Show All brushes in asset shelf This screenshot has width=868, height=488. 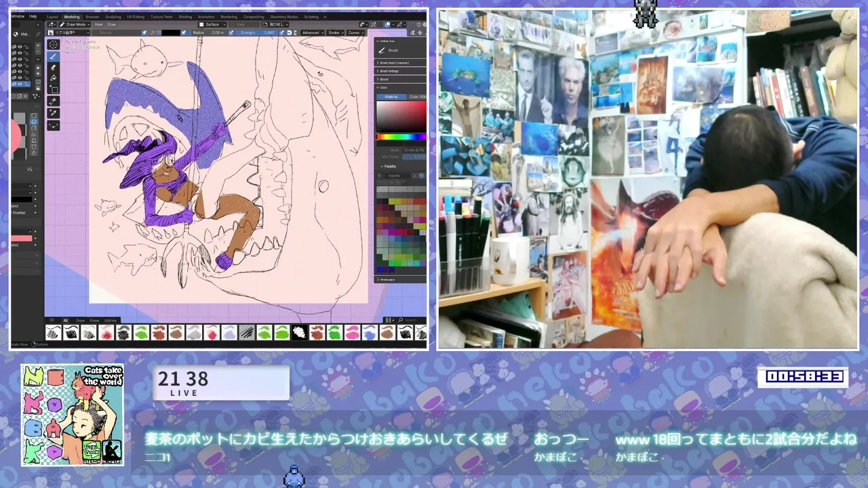point(65,321)
